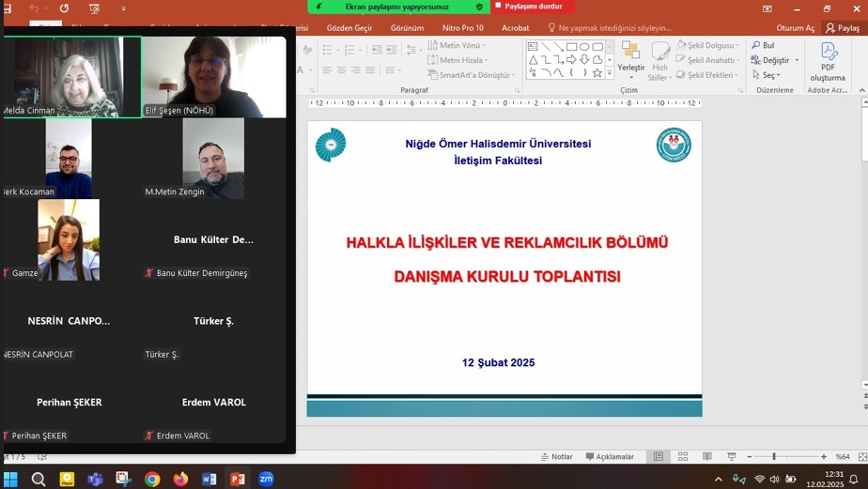Start slideshow from status bar icon
868x489 pixels.
(x=731, y=457)
